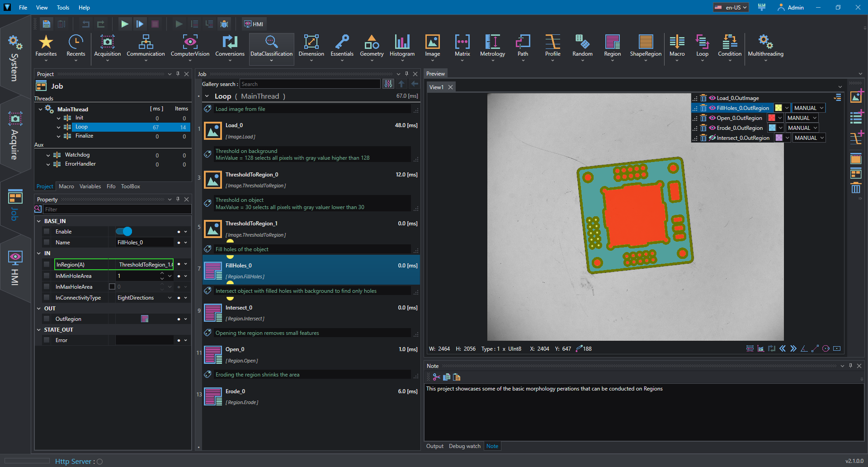Open the Tools menu
The width and height of the screenshot is (868, 467).
(x=63, y=8)
